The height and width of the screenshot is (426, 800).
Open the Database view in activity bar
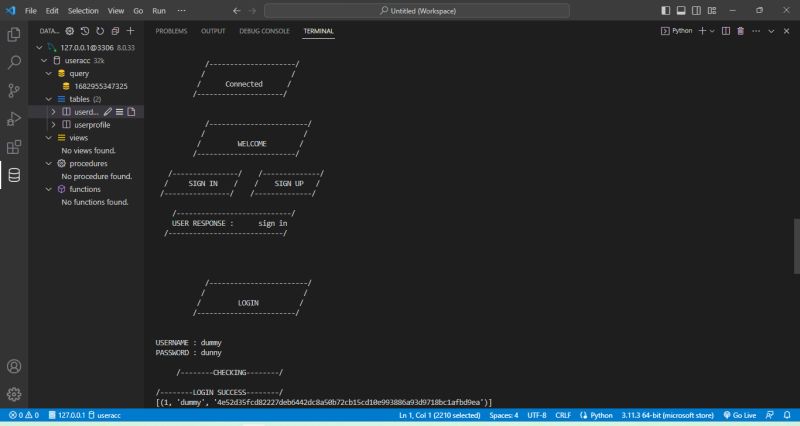tap(14, 175)
